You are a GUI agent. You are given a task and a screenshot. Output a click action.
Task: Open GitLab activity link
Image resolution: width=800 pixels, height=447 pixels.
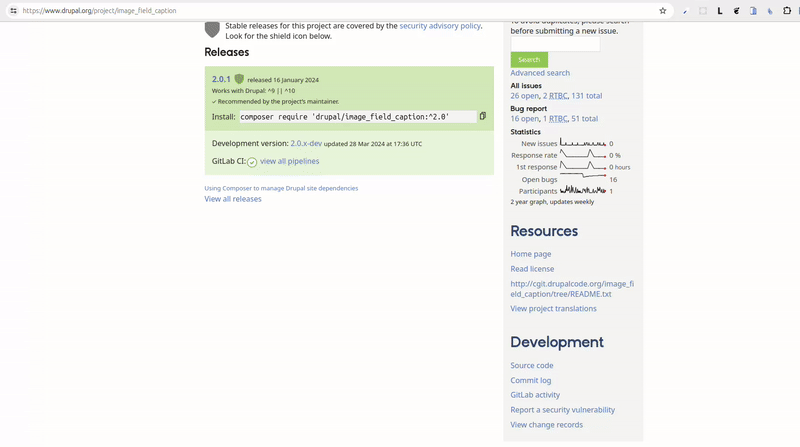(x=535, y=395)
